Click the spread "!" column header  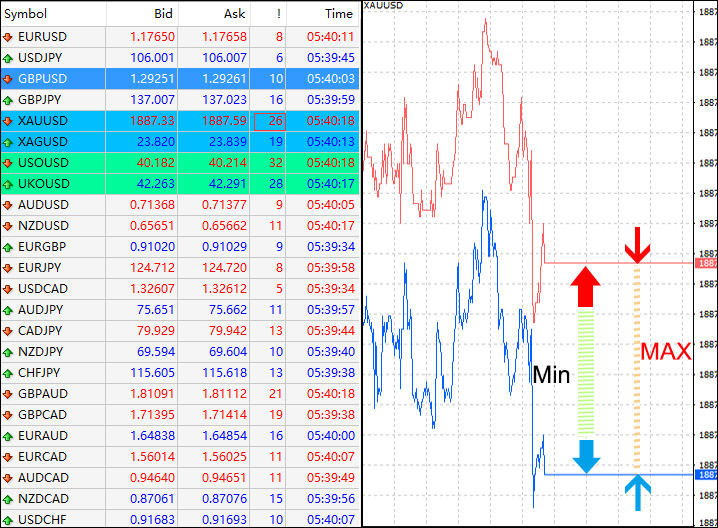pyautogui.click(x=276, y=14)
